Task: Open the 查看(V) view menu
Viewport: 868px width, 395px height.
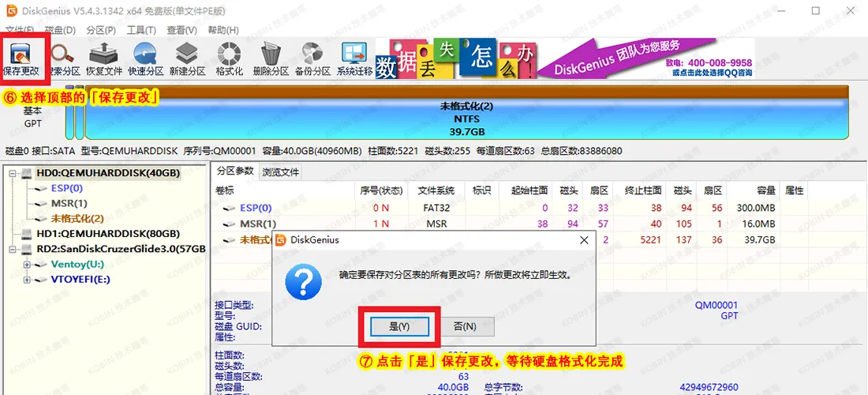Action: (182, 30)
